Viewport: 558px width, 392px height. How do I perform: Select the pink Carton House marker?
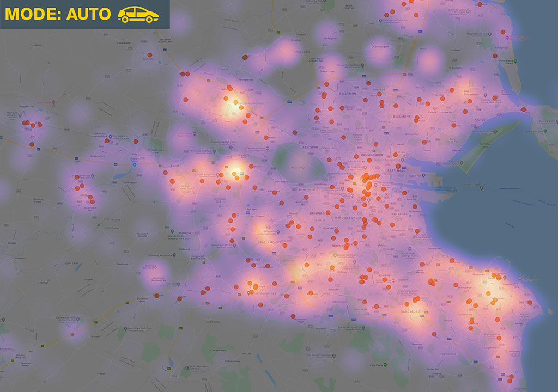point(54,101)
